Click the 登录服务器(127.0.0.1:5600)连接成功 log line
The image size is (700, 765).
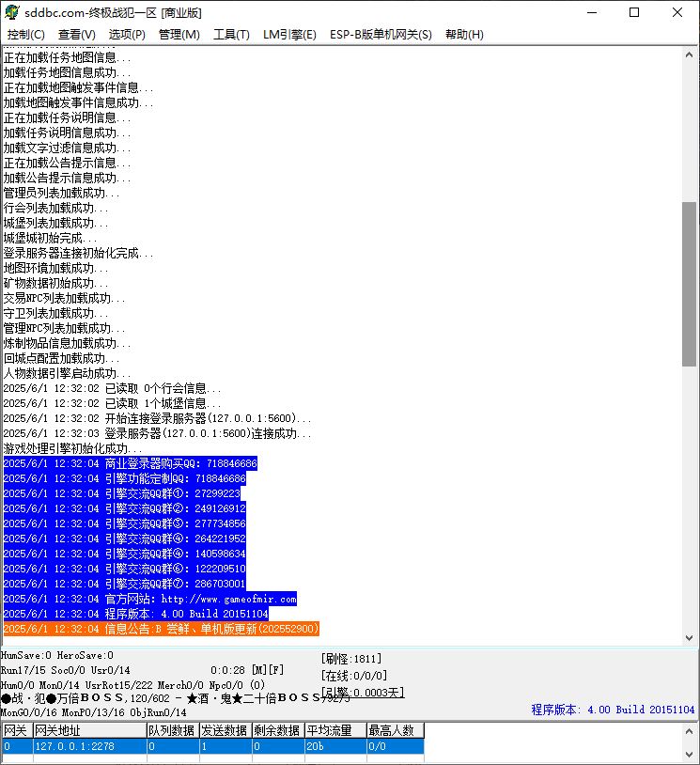click(x=157, y=433)
